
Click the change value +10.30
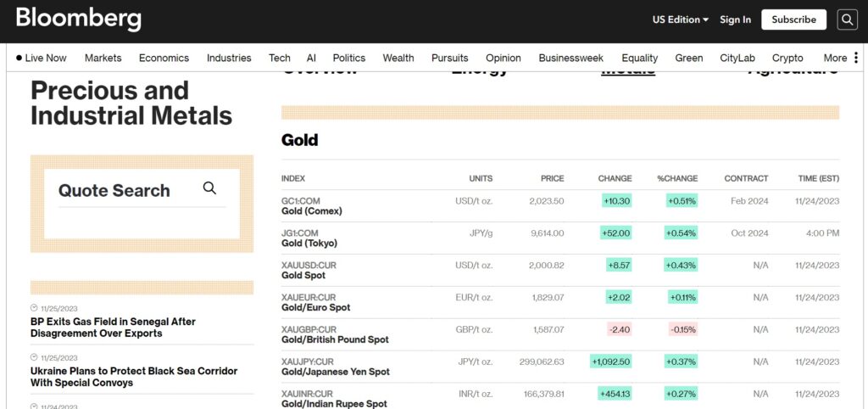coord(617,200)
